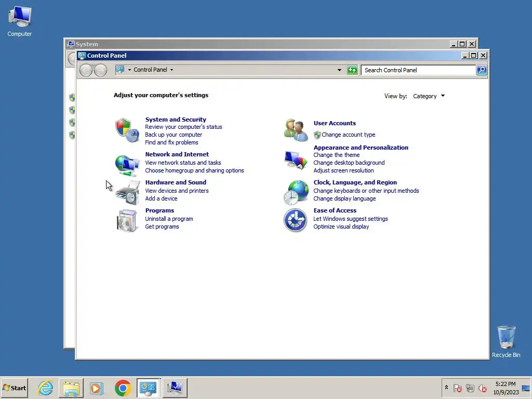The width and height of the screenshot is (532, 399).
Task: Click the taskbar clock showing 5:22 PM
Action: (x=506, y=388)
